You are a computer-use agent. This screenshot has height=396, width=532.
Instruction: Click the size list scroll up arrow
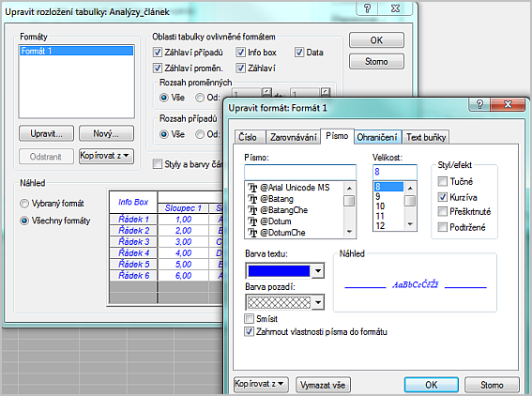pyautogui.click(x=410, y=188)
